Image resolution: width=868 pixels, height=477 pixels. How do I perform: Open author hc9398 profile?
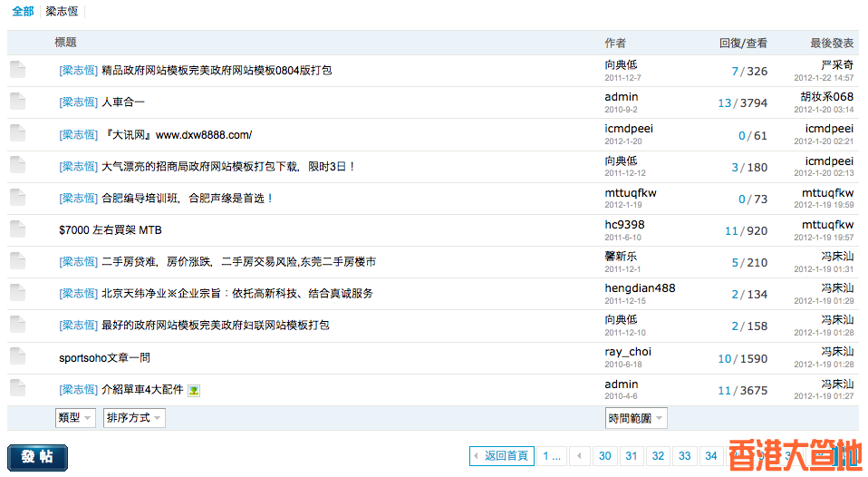(x=624, y=224)
